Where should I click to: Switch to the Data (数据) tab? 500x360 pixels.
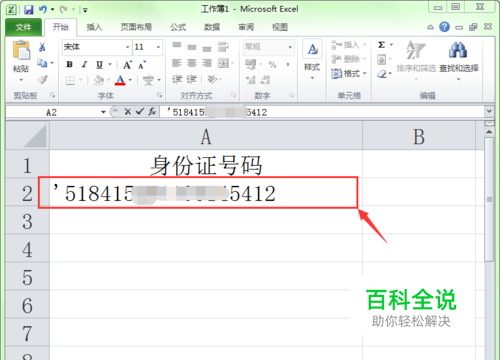pyautogui.click(x=212, y=27)
